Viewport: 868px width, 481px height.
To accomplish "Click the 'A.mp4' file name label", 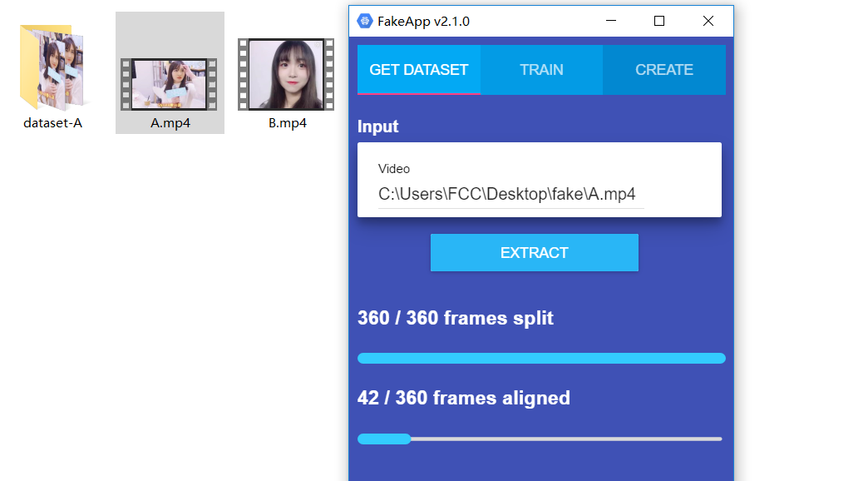I will [x=170, y=123].
